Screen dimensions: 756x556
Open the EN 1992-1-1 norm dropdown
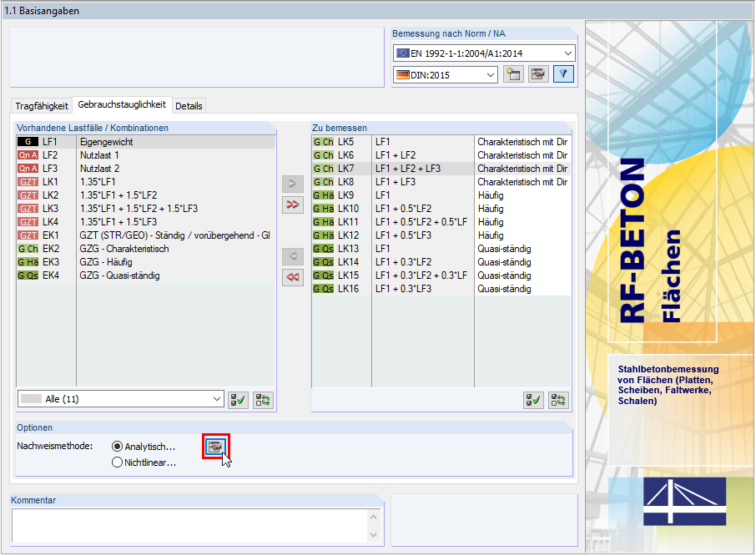tap(567, 52)
